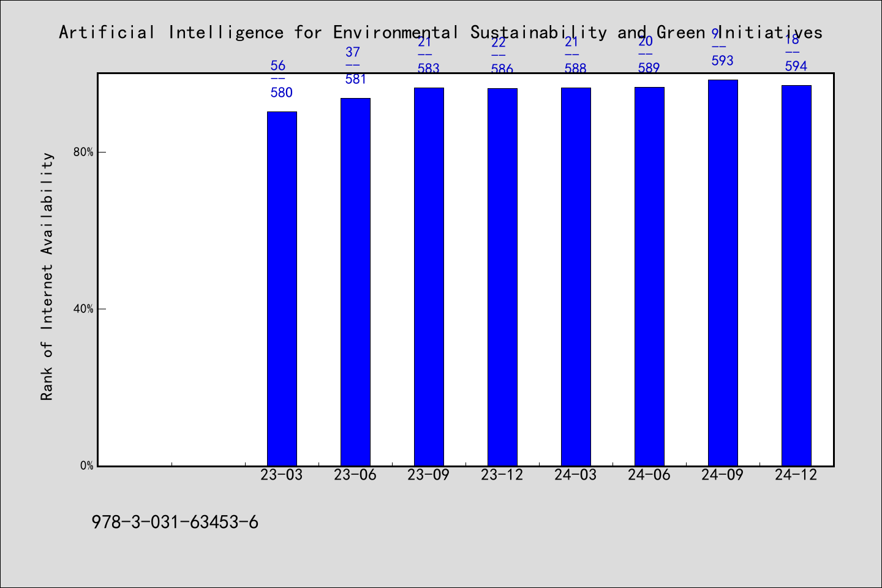Click the Rank of Internet Availability axis label
Screen dimensions: 882x588
click(47, 276)
